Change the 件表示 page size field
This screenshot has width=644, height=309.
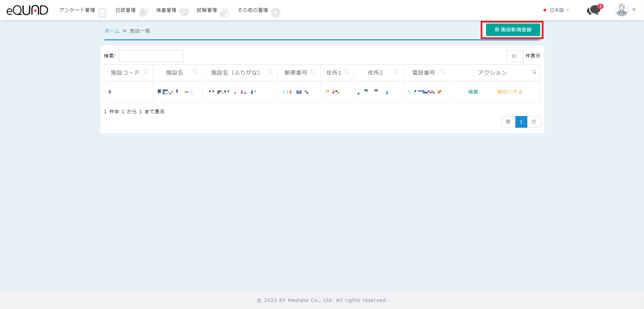pos(515,56)
